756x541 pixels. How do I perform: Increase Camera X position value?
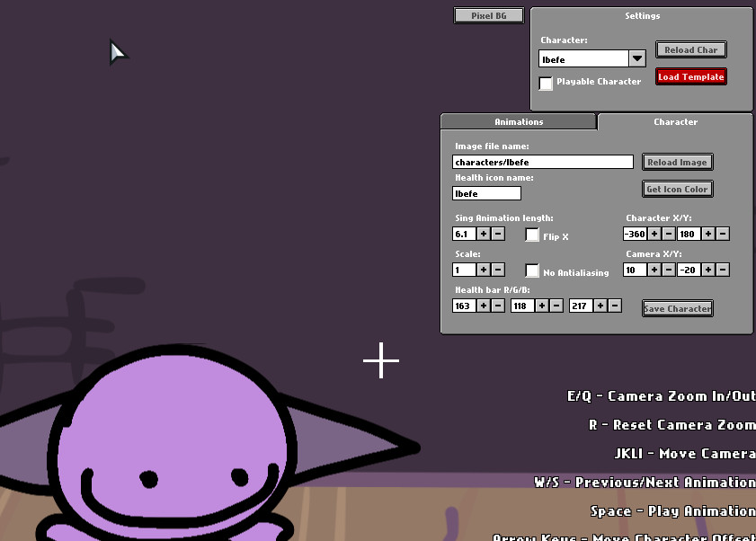654,270
